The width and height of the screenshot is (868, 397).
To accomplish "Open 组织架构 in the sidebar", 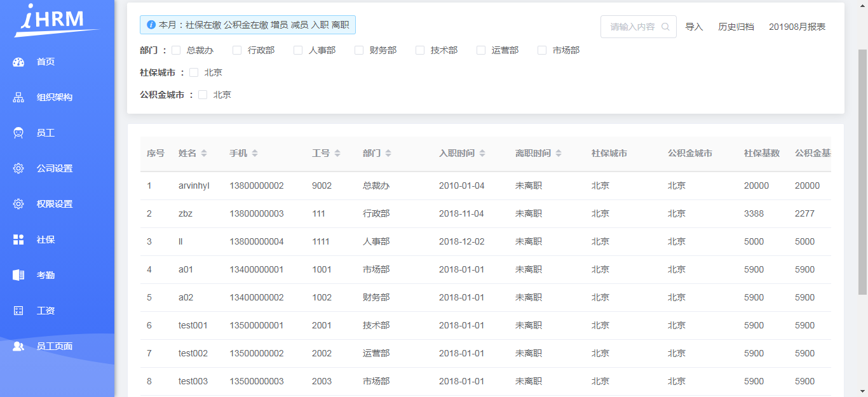I will [x=57, y=98].
